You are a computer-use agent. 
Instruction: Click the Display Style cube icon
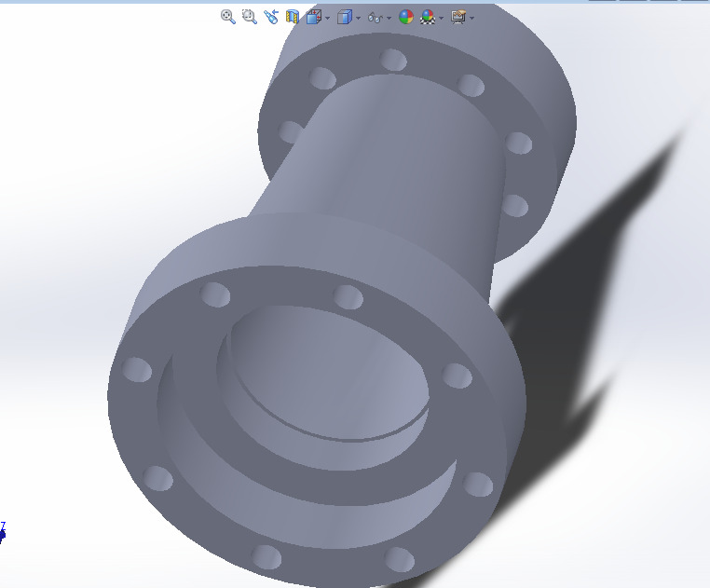(x=345, y=17)
